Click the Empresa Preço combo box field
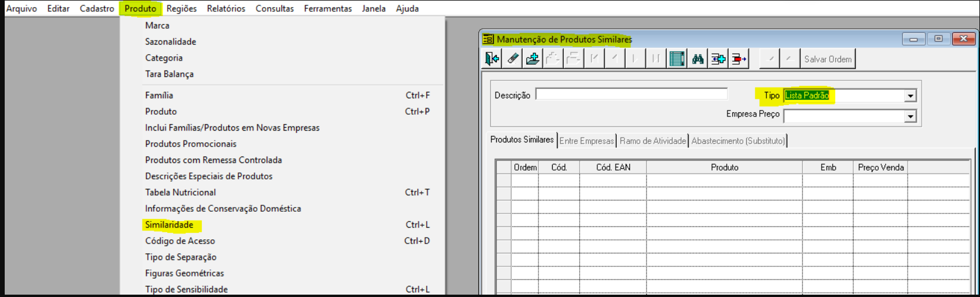 click(x=850, y=116)
